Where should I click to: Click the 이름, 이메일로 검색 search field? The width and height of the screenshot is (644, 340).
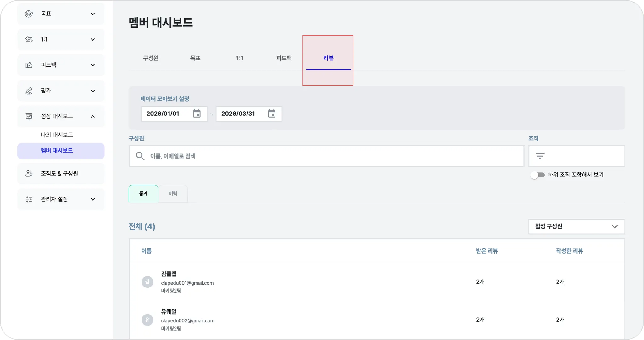[x=327, y=156]
